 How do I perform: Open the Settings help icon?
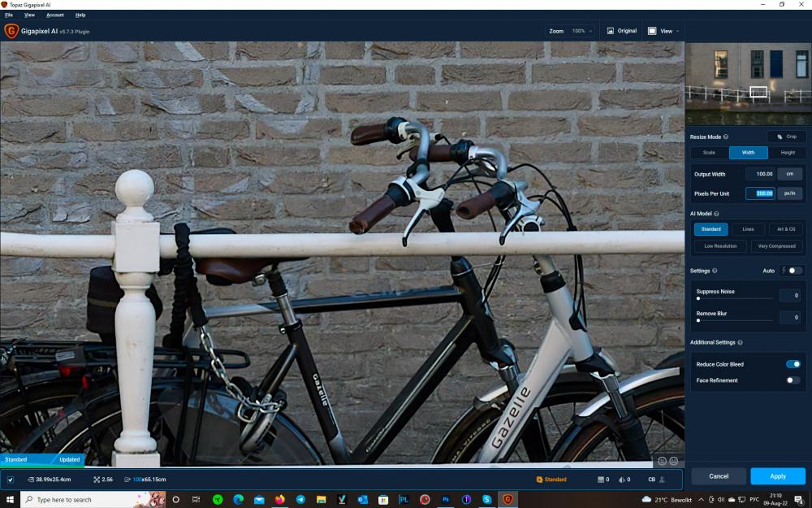coord(715,271)
